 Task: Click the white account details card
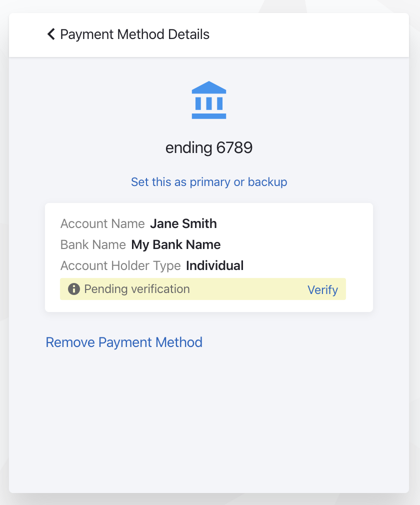pyautogui.click(x=209, y=257)
